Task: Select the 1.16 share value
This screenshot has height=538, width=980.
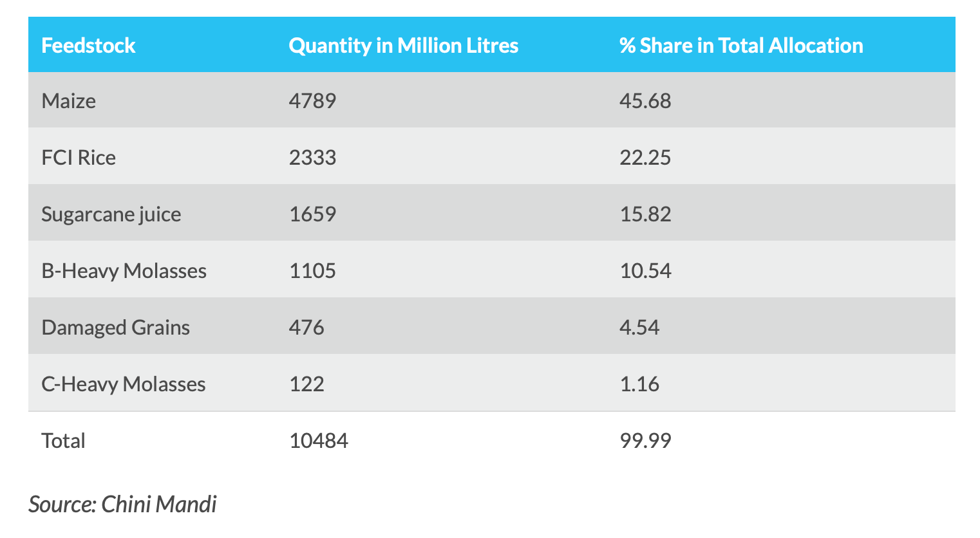Action: pyautogui.click(x=639, y=384)
